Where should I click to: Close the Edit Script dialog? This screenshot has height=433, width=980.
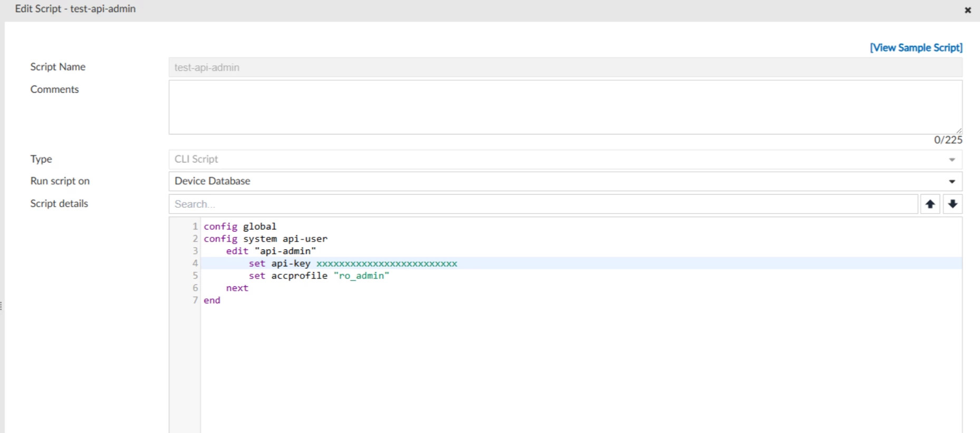[968, 10]
